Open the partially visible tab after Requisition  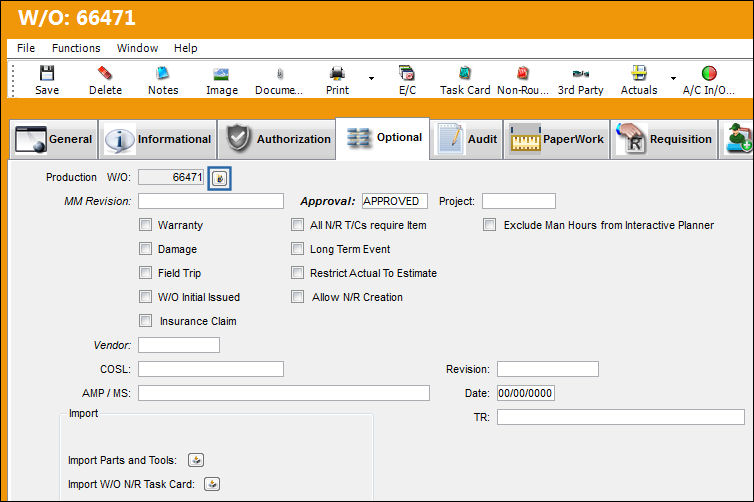tap(737, 139)
